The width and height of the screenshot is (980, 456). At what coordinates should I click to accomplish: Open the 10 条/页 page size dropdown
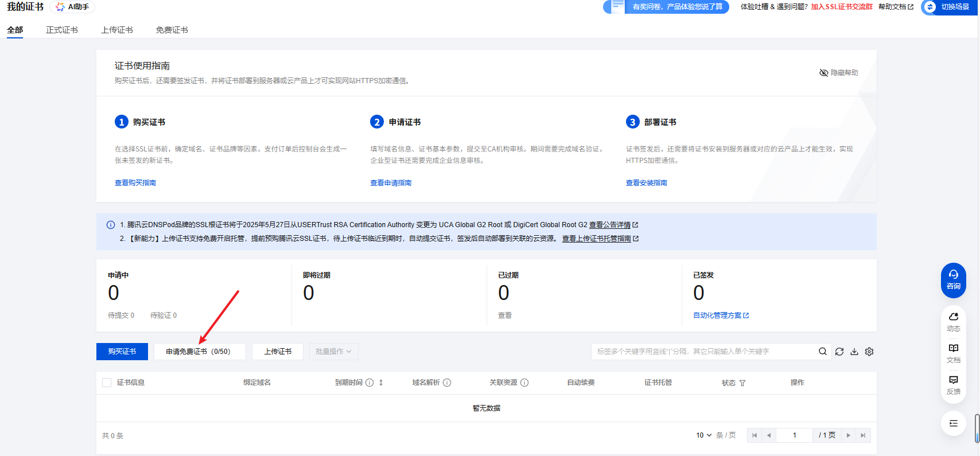703,435
